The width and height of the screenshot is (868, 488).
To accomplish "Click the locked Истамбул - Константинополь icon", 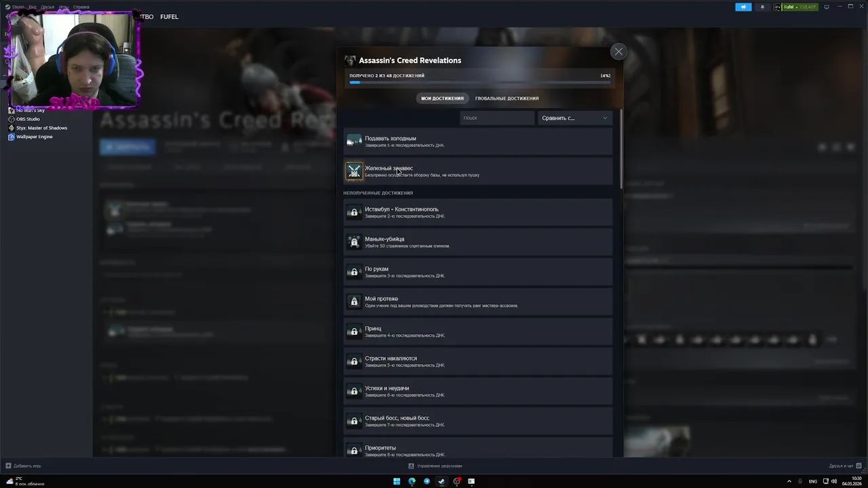I will 354,212.
